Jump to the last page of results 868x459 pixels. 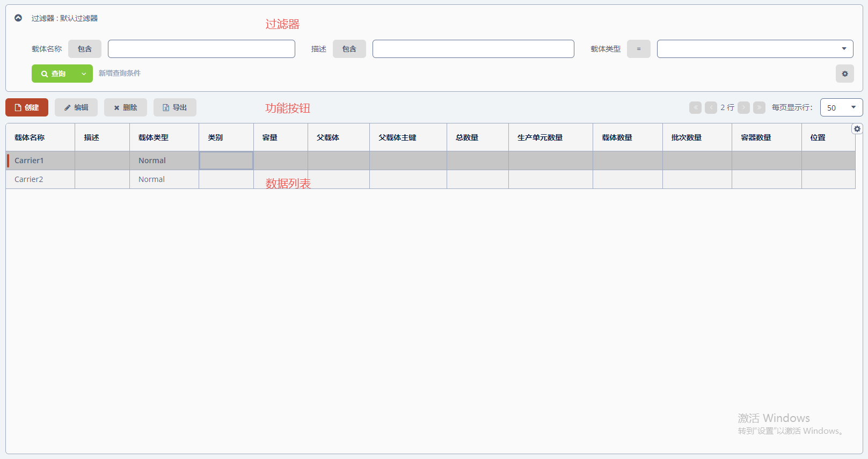tap(759, 107)
